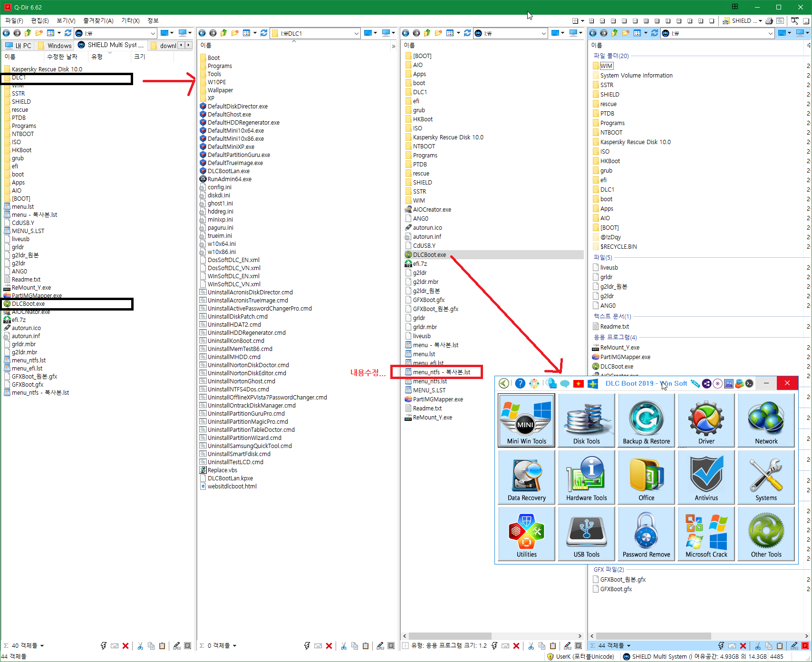Open the Driver category in DLC Boot
This screenshot has height=662, width=812.
(706, 420)
